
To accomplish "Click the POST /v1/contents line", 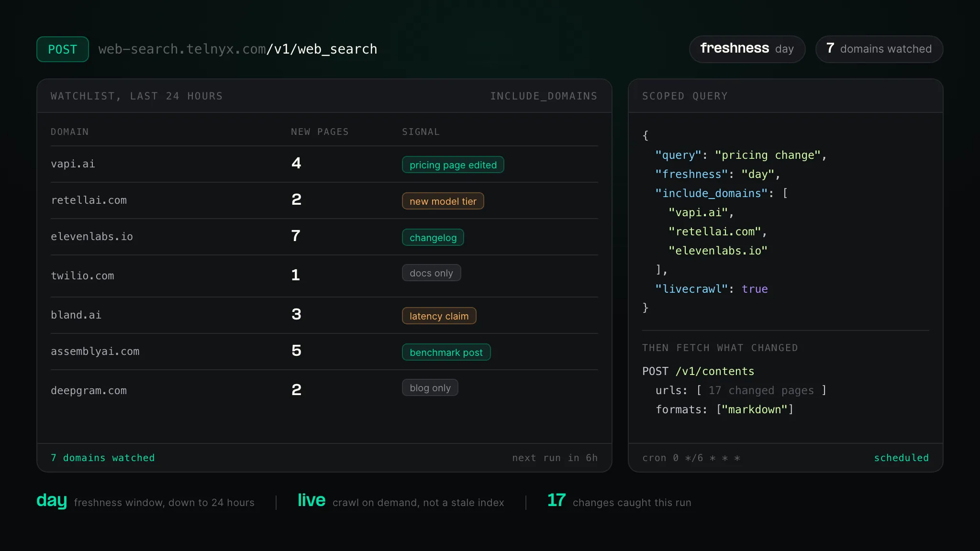I will tap(698, 371).
